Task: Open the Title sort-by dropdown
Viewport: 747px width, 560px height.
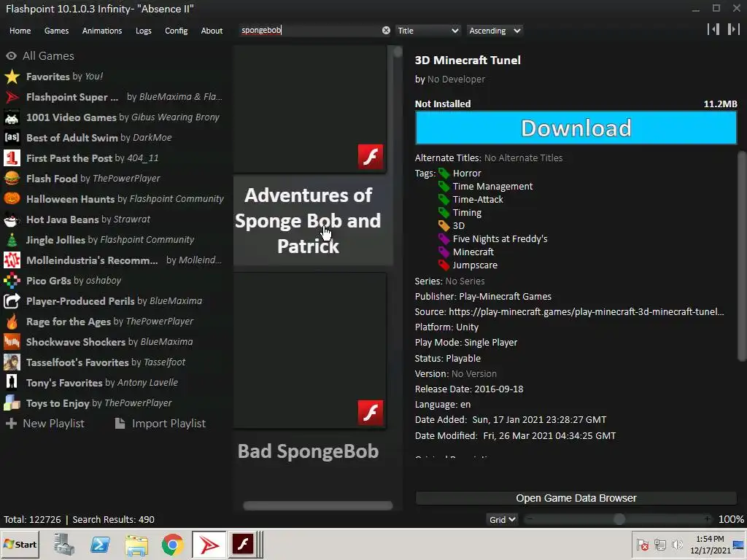Action: tap(427, 31)
